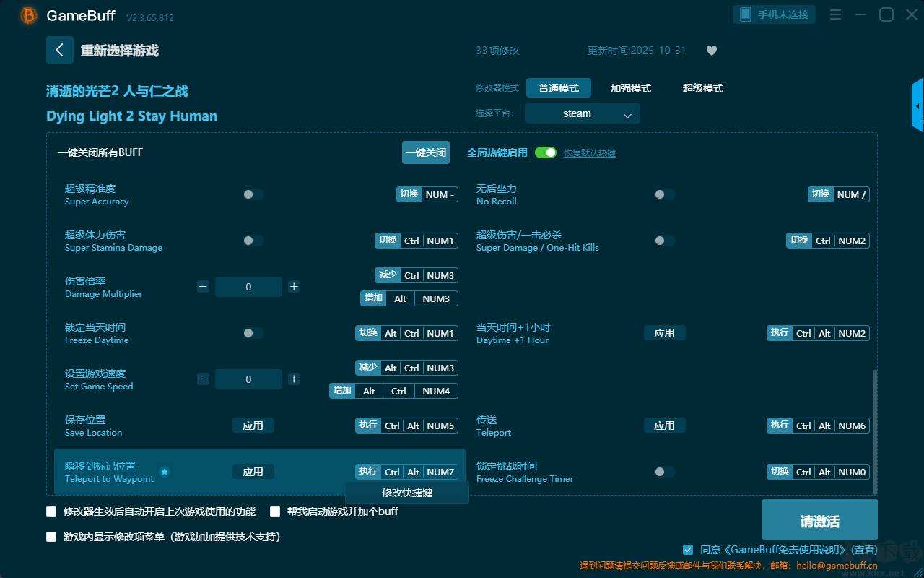
Task: Click Game Speed increase Alt Ctrl NUM4 hotkey
Action: pyautogui.click(x=394, y=391)
